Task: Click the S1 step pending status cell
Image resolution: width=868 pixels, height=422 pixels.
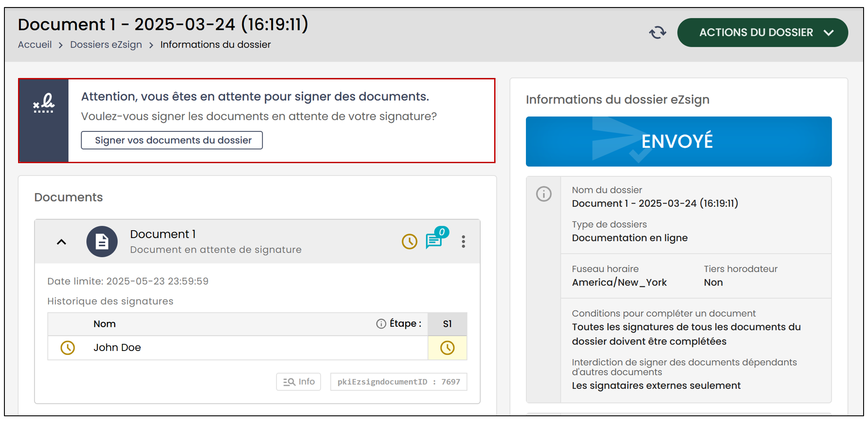Action: click(x=447, y=348)
